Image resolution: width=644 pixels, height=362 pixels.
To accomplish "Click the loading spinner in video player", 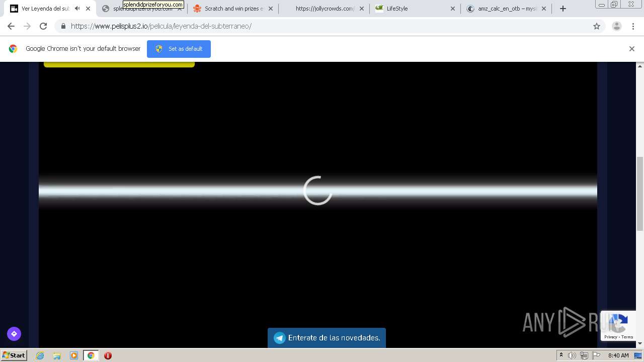I will click(318, 191).
